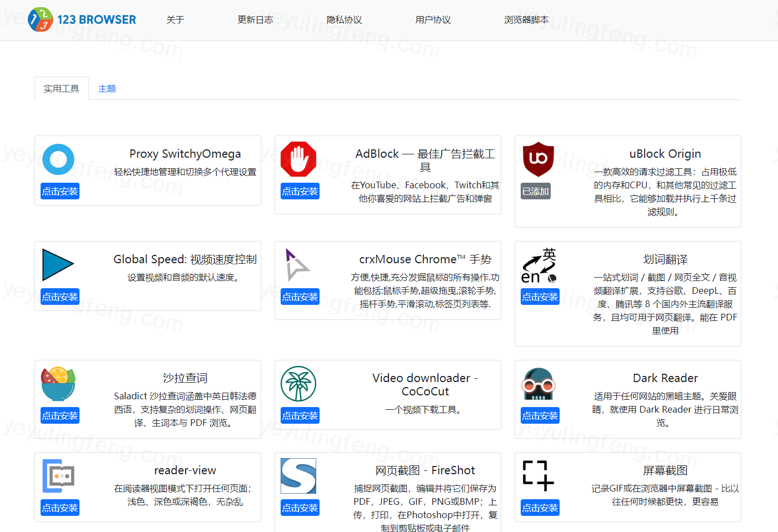This screenshot has height=532, width=778.
Task: Install crxMouse via 点击安装
Action: (x=300, y=297)
